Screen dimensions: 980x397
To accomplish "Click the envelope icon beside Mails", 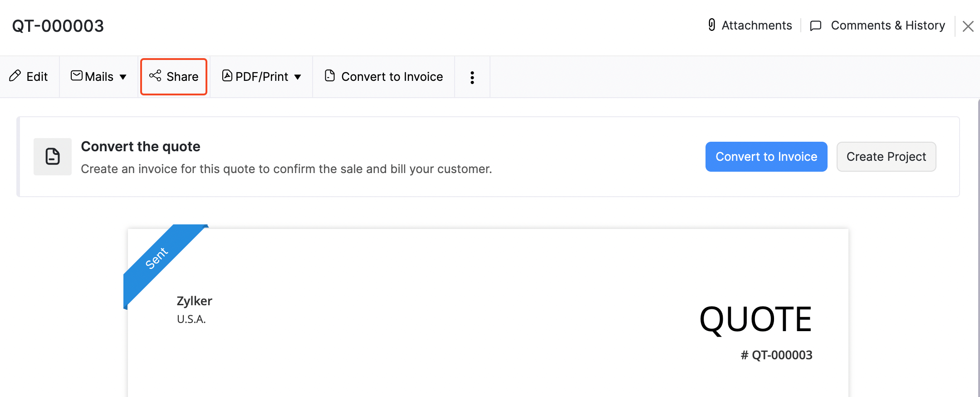I will (77, 76).
